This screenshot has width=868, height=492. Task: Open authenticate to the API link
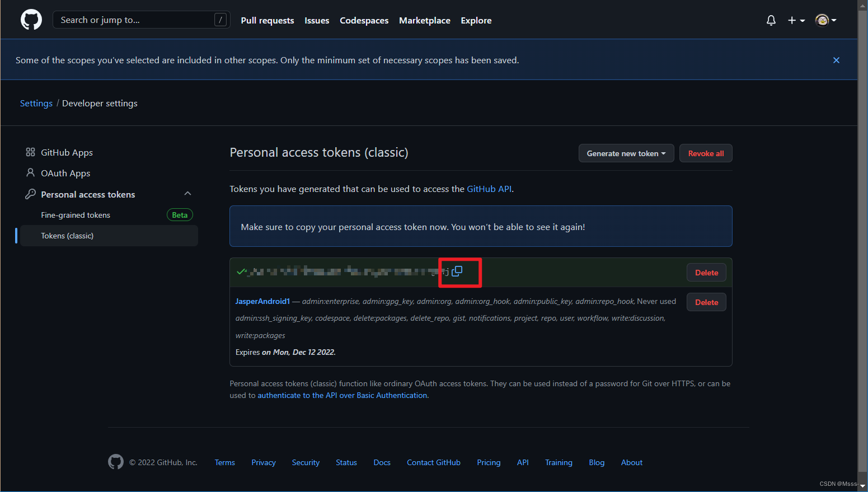coord(342,395)
